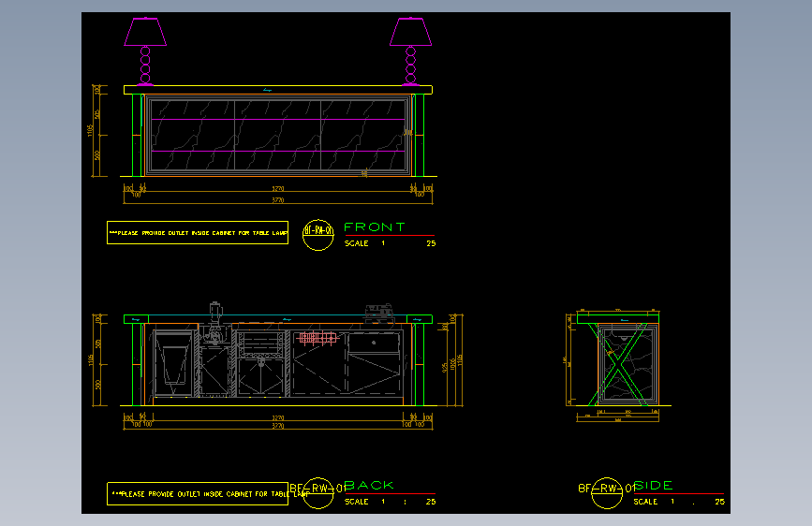Select the coffee machine on the back elevation countertop
This screenshot has height=526, width=812.
(x=379, y=314)
